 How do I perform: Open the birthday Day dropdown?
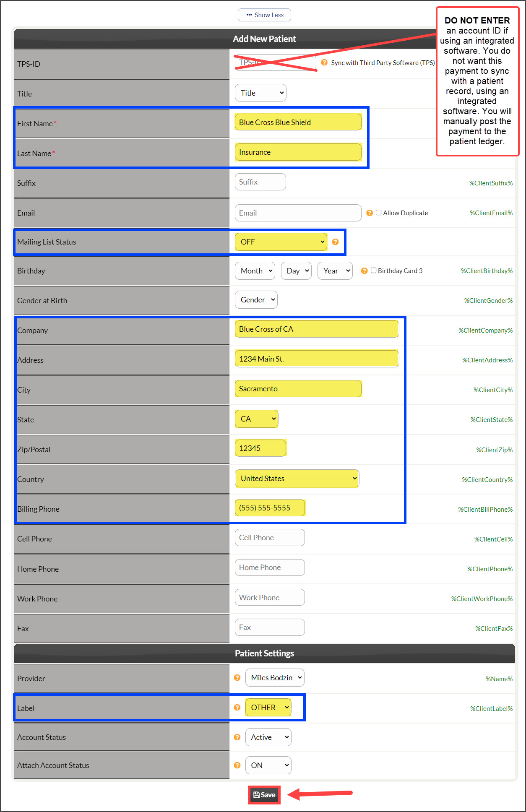click(x=296, y=271)
